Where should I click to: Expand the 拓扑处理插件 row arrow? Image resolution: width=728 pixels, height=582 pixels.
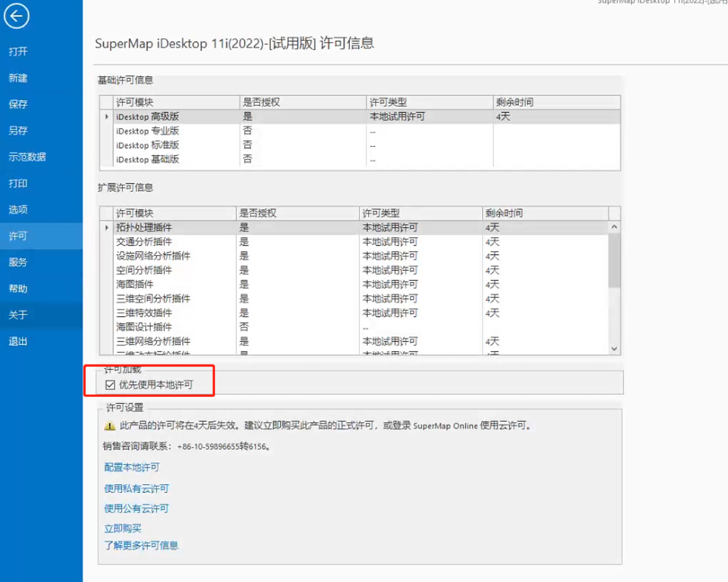107,227
